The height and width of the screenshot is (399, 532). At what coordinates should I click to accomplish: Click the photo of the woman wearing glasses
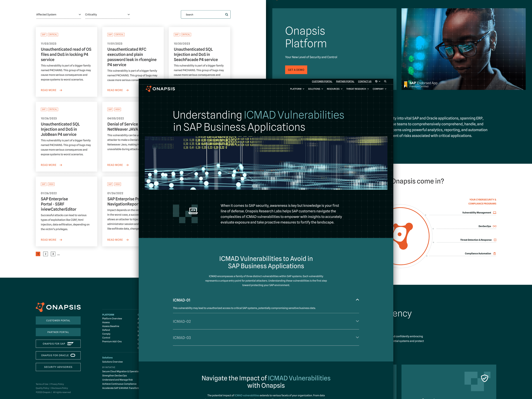463,49
